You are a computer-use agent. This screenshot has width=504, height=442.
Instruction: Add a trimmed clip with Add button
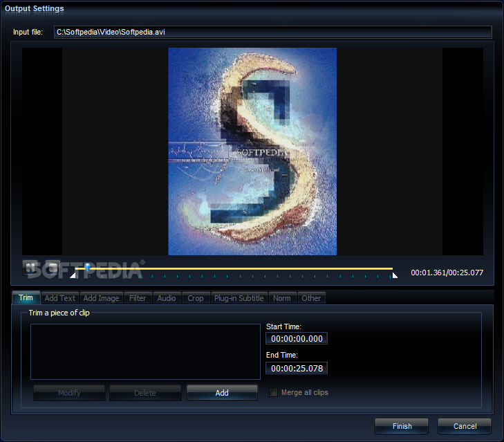point(222,393)
